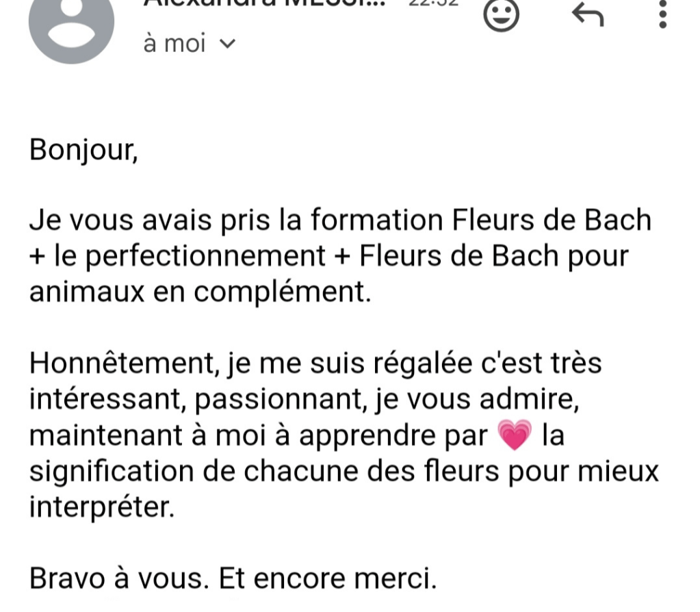Open the three-dot more options menu
Image resolution: width=700 pixels, height=612 pixels.
662,14
